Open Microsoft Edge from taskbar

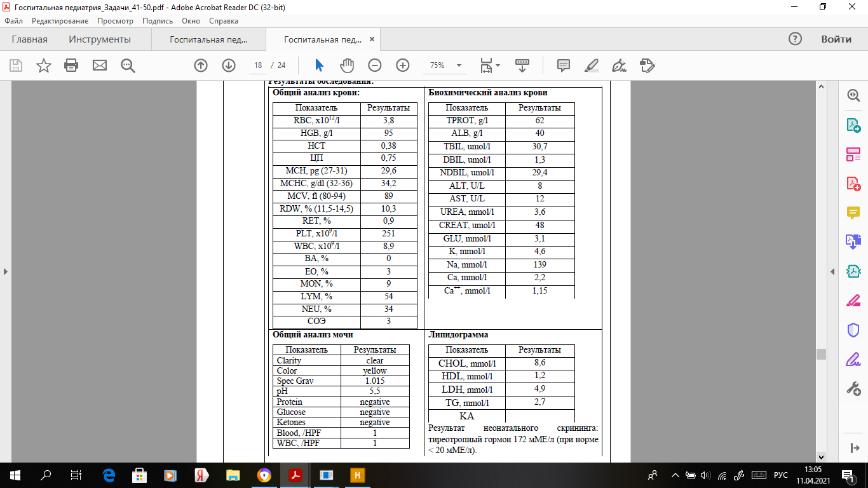pos(108,475)
